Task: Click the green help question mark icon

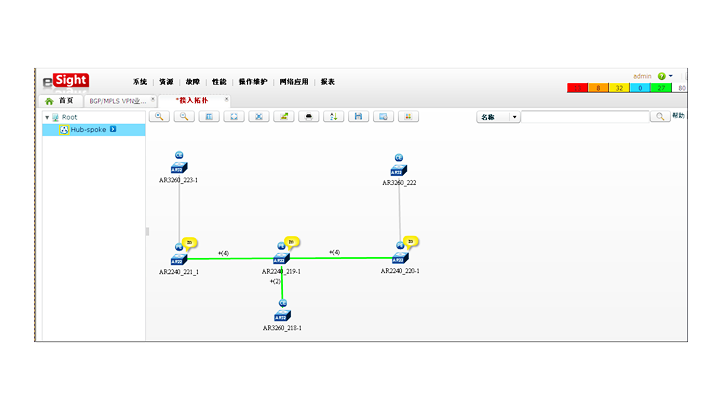Action: coord(662,76)
